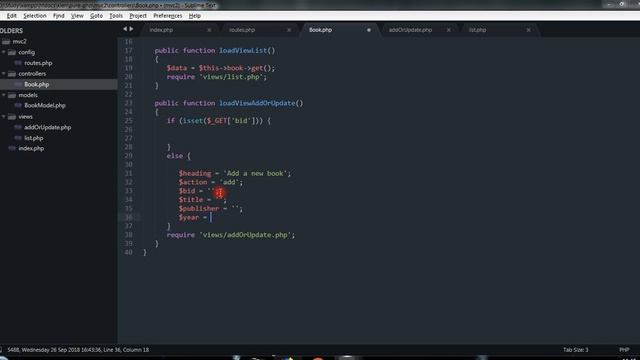Screen dimensions: 640x360
Task: Close the index.php tab
Action: 209,30
